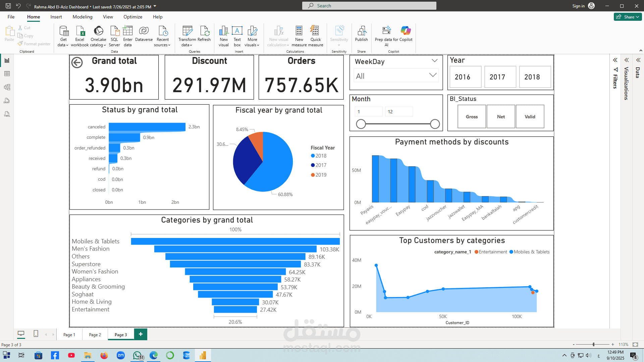Switch to Report view in sidebar
This screenshot has width=644, height=362.
(7, 60)
